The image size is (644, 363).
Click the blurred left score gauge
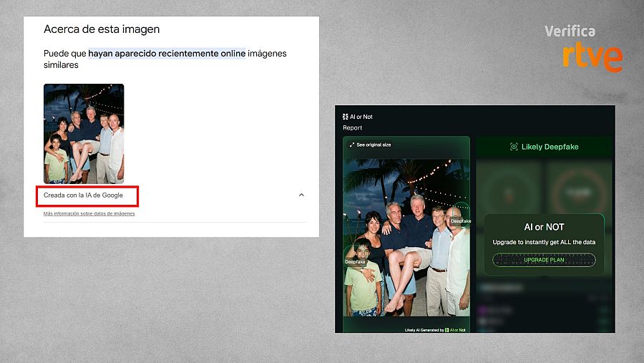tap(510, 190)
